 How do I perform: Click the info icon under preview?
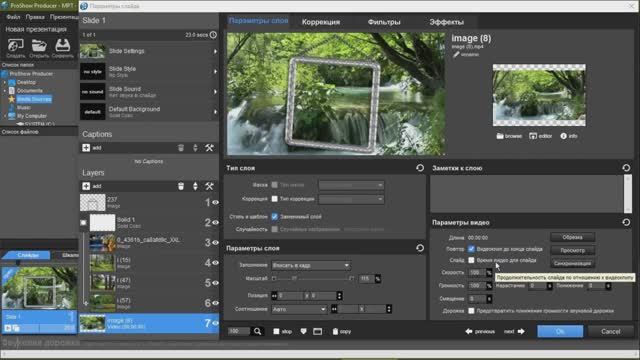[x=563, y=136]
